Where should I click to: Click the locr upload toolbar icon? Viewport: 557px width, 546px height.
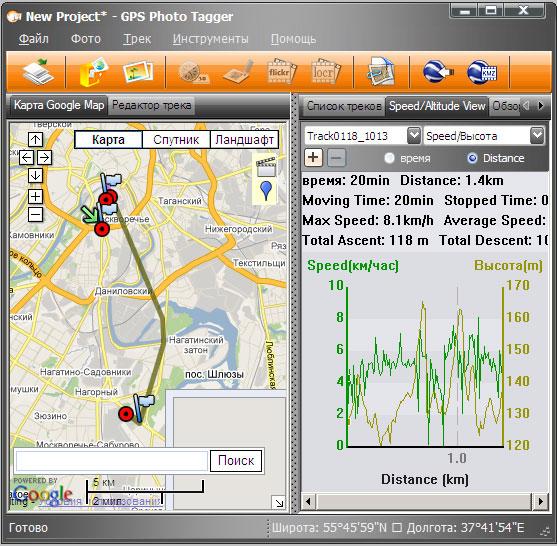(x=325, y=72)
